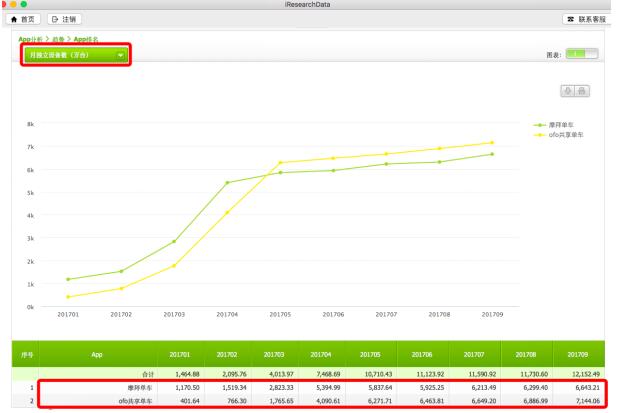
Task: Click the 201702 table column header
Action: (x=227, y=355)
